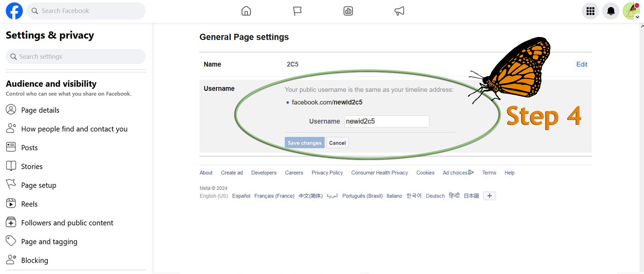Open the Terms footer link
This screenshot has height=274, width=644.
pos(489,173)
